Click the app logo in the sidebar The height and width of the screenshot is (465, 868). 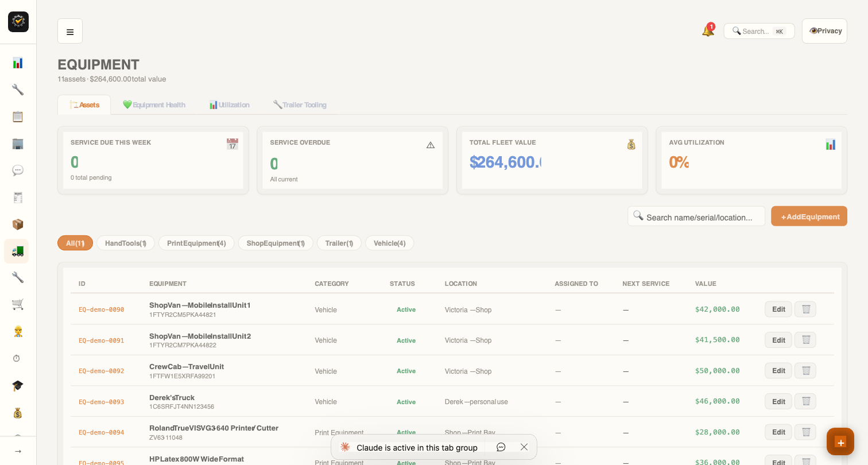pos(18,22)
